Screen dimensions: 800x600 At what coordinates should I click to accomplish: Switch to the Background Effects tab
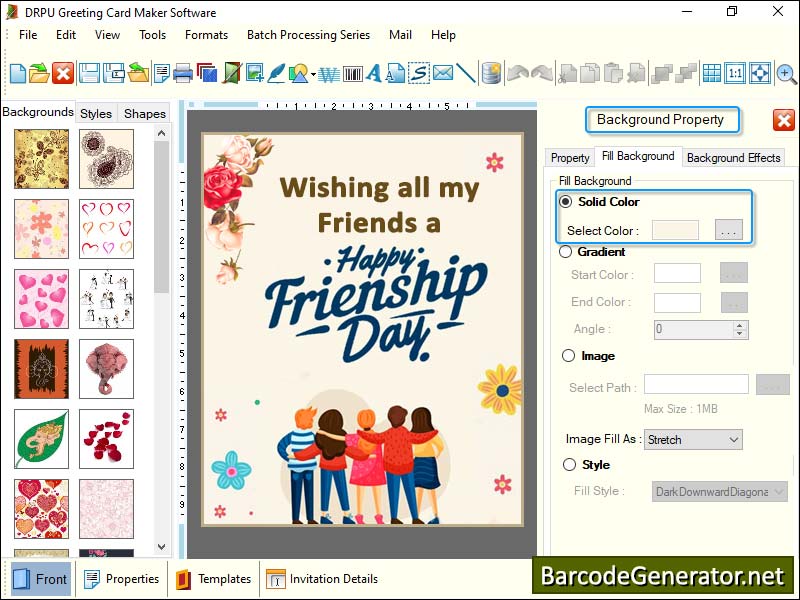point(734,158)
